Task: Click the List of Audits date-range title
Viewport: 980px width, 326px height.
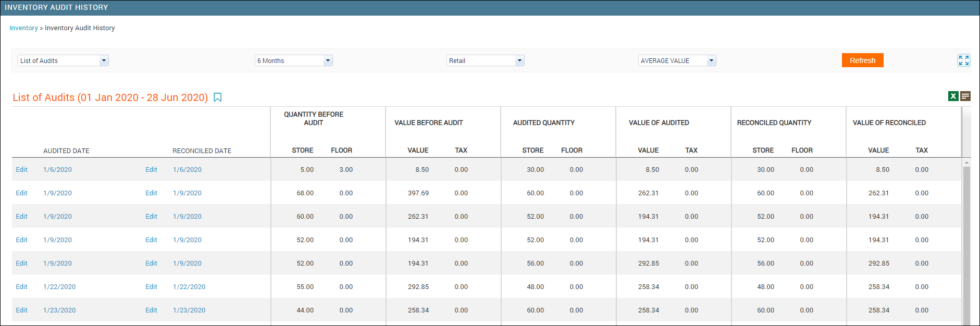Action: coord(110,97)
